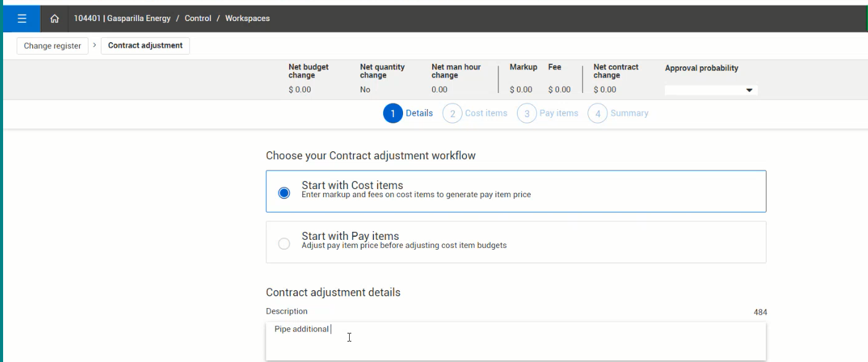Switch to the Pay items step
The height and width of the screenshot is (362, 868).
[558, 113]
